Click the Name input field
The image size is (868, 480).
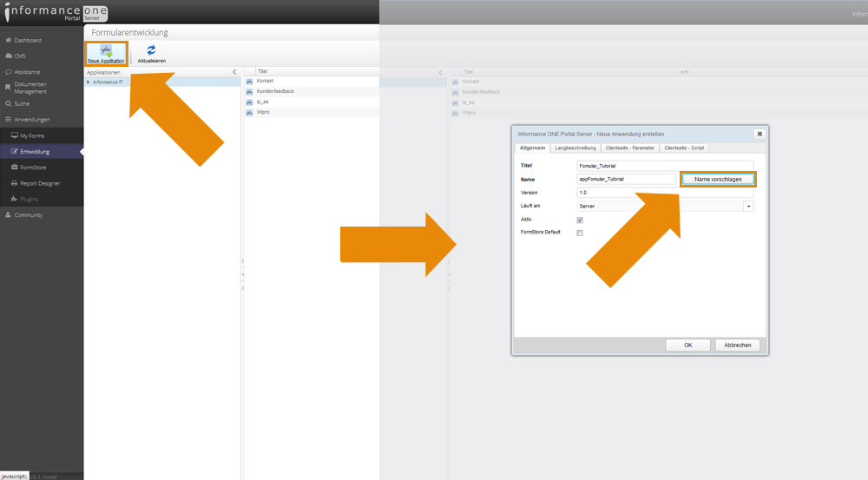point(626,179)
